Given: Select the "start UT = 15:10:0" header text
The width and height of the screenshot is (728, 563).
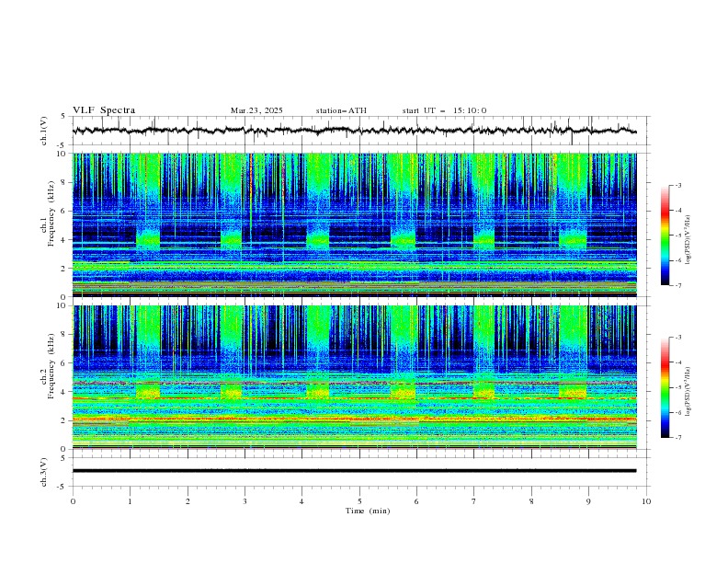Looking at the screenshot, I should pos(444,110).
